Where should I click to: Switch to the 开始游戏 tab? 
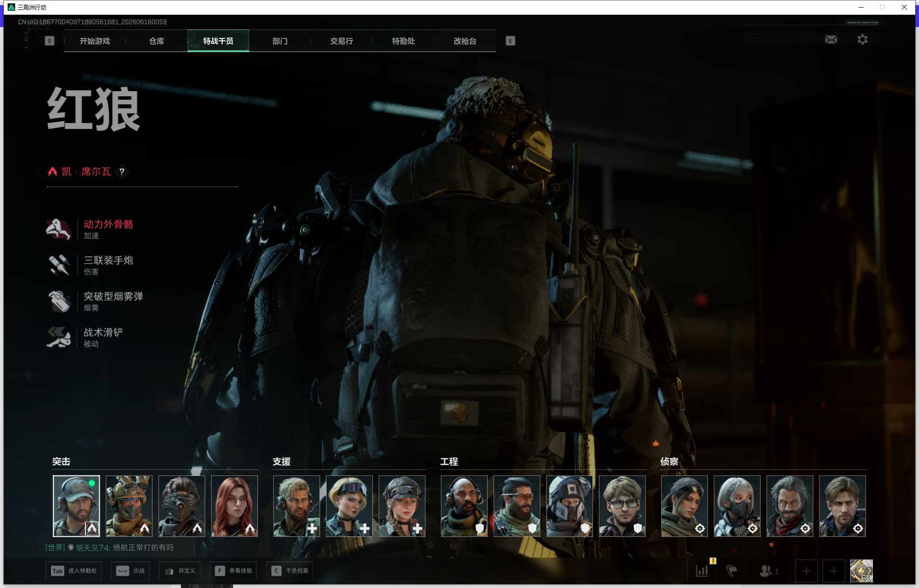95,41
